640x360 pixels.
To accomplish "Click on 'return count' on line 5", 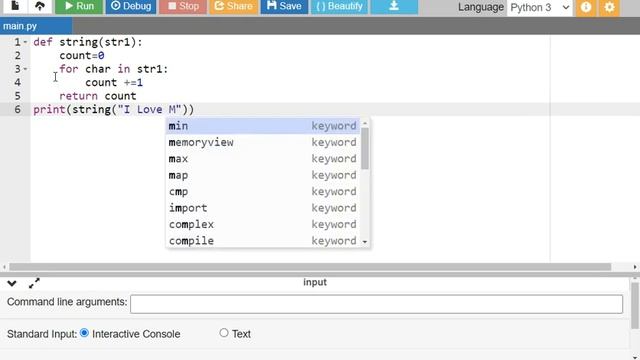I will click(x=98, y=96).
